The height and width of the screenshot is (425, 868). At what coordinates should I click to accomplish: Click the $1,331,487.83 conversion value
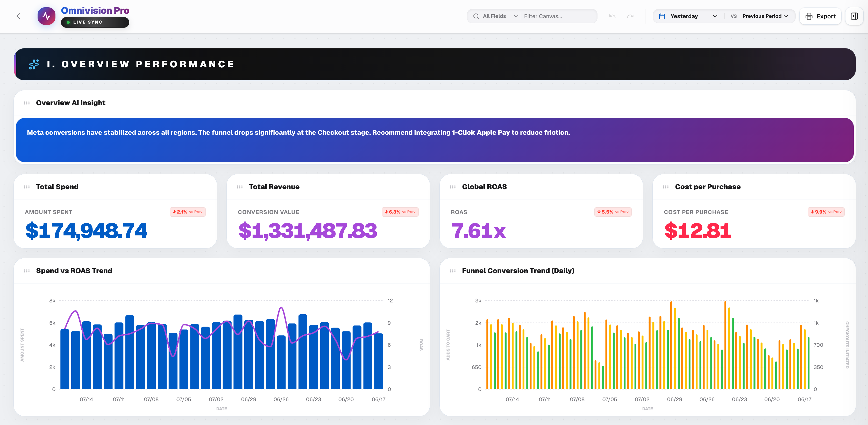coord(308,231)
